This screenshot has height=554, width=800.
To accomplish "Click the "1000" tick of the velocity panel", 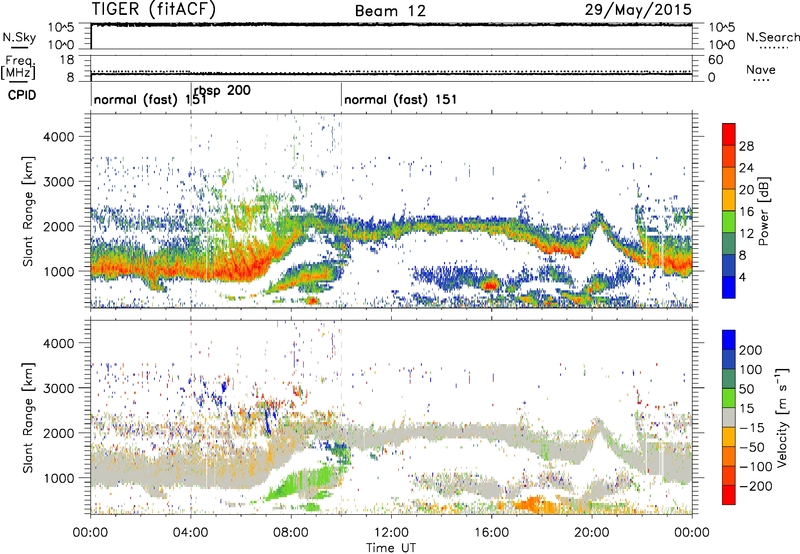I will pyautogui.click(x=59, y=478).
